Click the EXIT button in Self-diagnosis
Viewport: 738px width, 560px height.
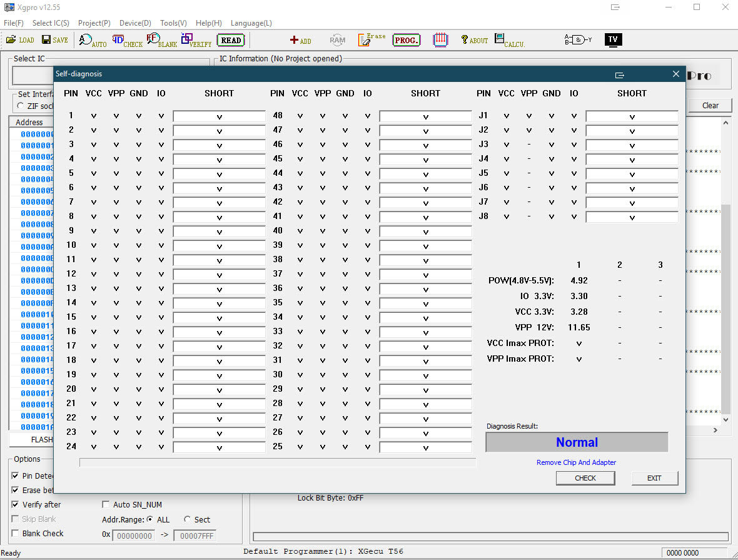(654, 478)
